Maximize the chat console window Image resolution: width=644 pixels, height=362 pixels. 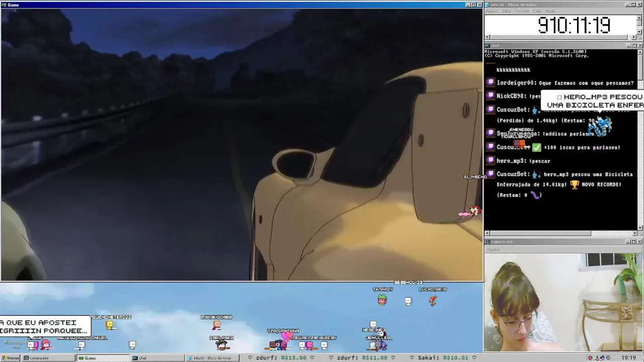(x=633, y=46)
